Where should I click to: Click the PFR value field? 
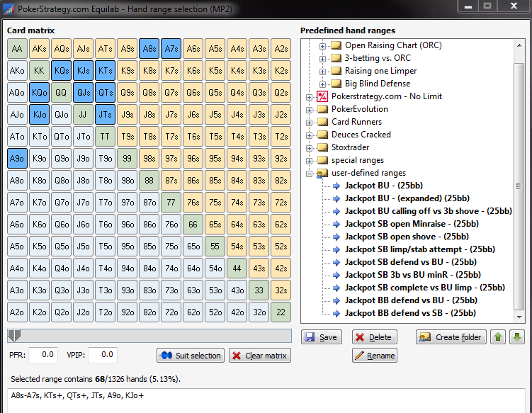coord(43,355)
